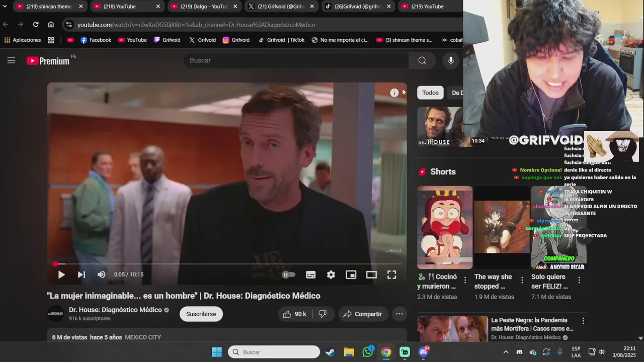Image resolution: width=644 pixels, height=362 pixels.
Task: Enter fullscreen on the video
Action: click(x=391, y=275)
